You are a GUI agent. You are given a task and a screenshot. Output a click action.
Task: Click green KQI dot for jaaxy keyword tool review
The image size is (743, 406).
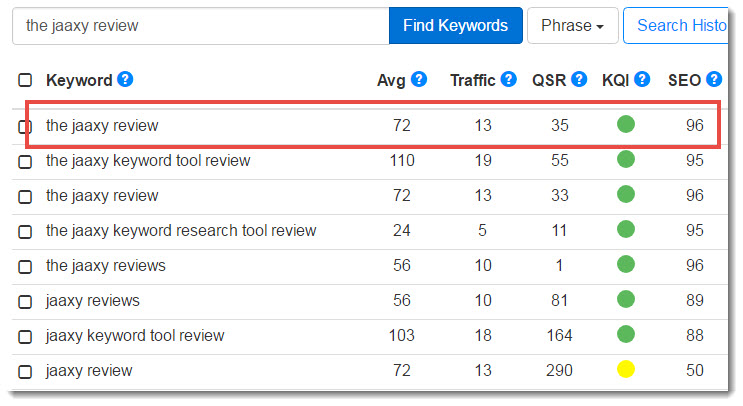click(626, 334)
